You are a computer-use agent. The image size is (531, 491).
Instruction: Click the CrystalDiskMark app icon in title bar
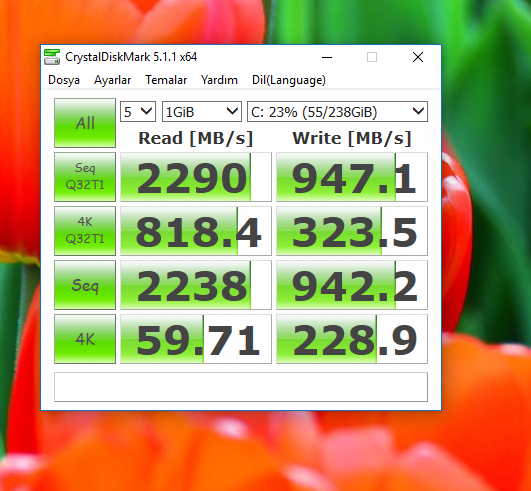pos(52,57)
